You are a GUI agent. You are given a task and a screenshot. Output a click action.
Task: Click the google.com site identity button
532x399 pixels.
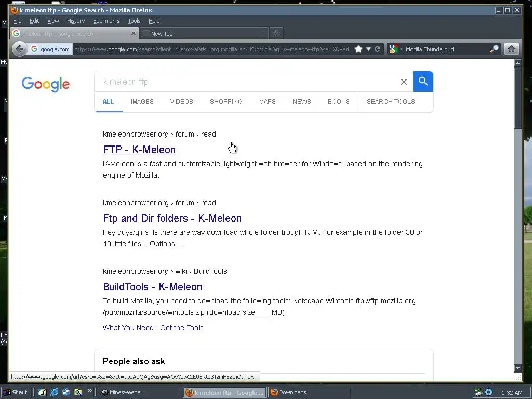(50, 49)
